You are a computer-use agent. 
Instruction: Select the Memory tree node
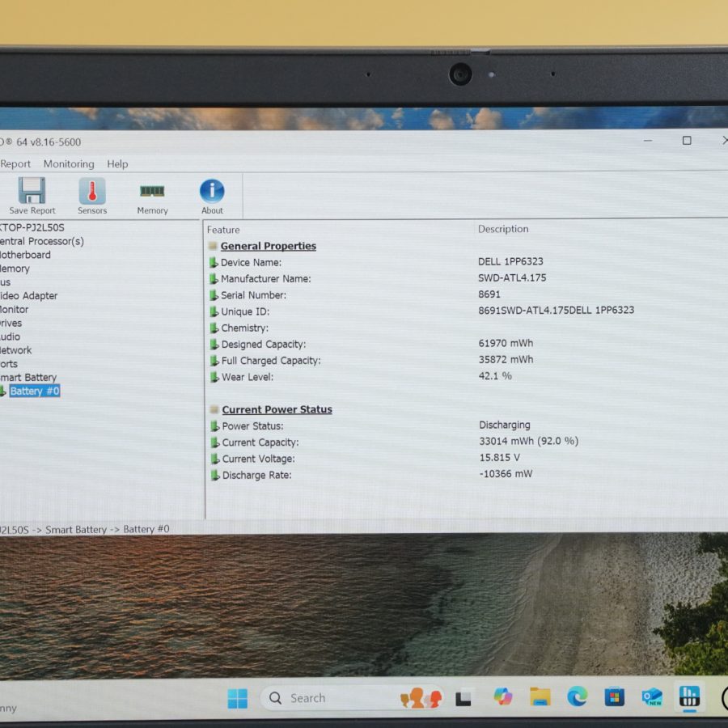15,269
